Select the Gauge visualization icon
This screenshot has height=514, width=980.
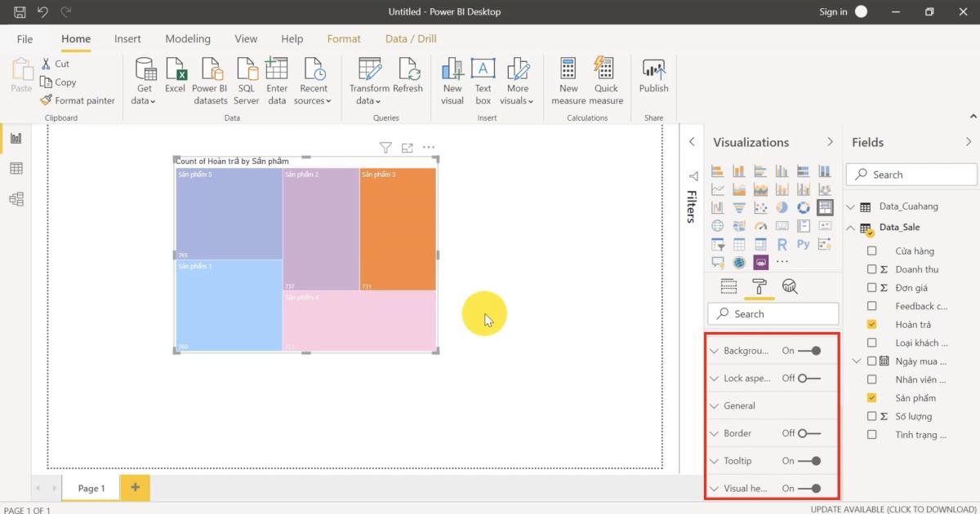[x=760, y=226]
